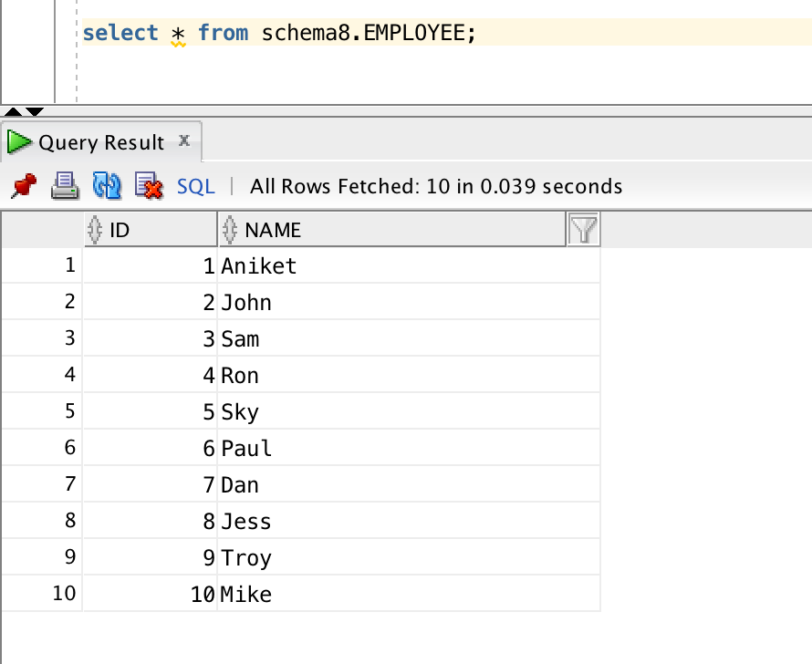Pin the Query Result panel
Image resolution: width=812 pixels, height=664 pixels.
tap(23, 184)
